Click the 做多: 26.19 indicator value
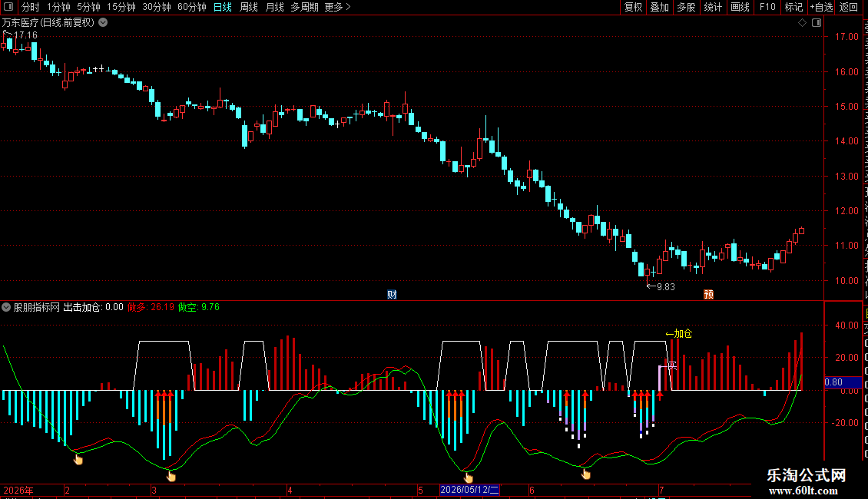 (x=151, y=307)
